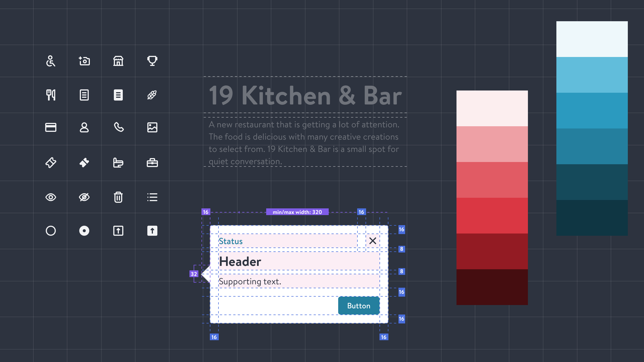The height and width of the screenshot is (362, 644).
Task: Select the outlined ticket icon
Action: pyautogui.click(x=51, y=163)
